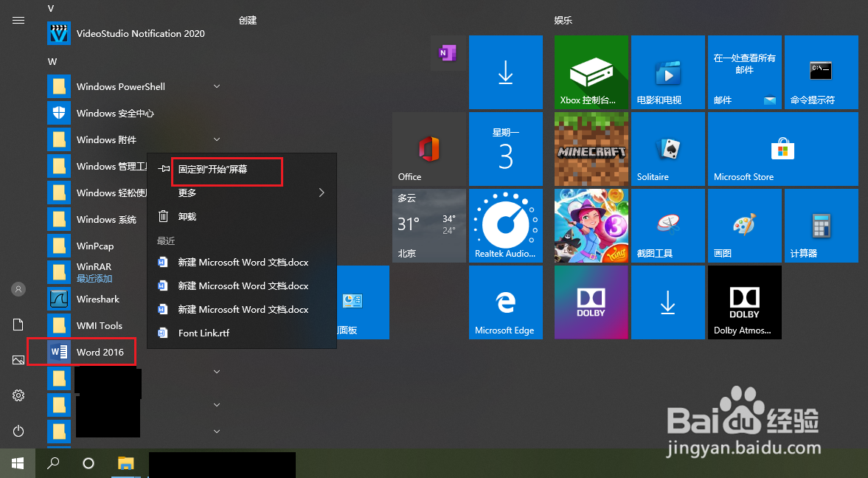Expand the Windows PowerShell folder chevron

click(217, 86)
